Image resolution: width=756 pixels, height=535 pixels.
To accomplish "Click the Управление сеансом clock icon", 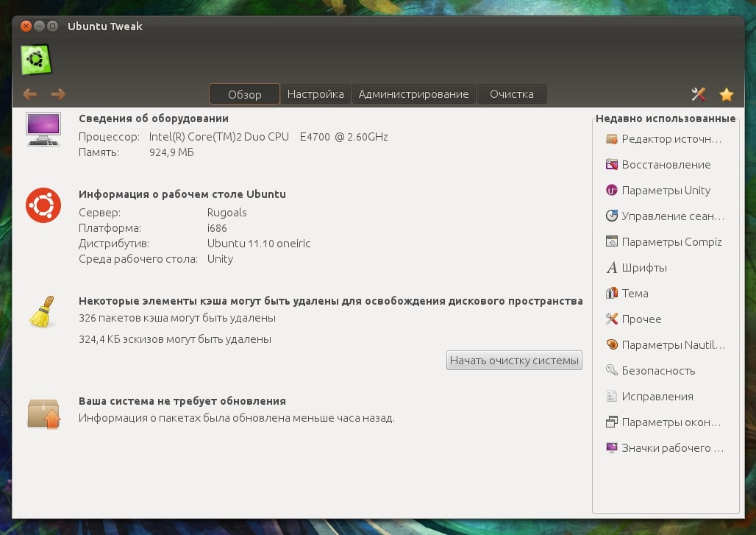I will coord(611,216).
